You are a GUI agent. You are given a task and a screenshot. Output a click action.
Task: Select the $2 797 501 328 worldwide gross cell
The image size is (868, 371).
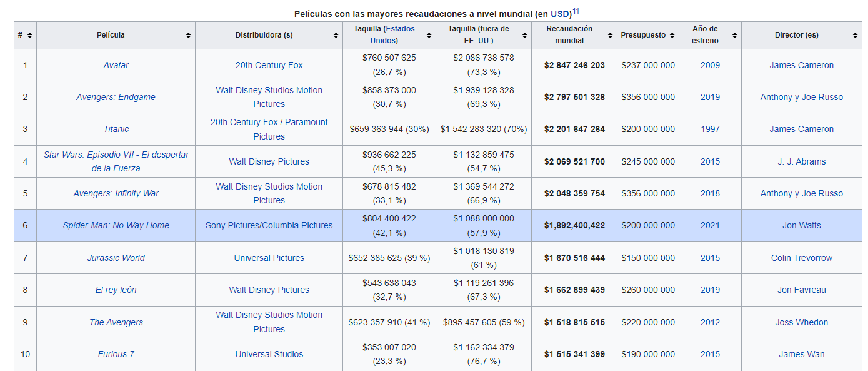tap(574, 97)
